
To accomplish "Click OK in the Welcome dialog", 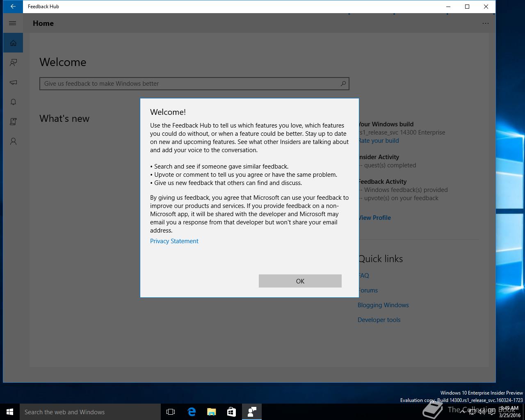I will pyautogui.click(x=300, y=281).
